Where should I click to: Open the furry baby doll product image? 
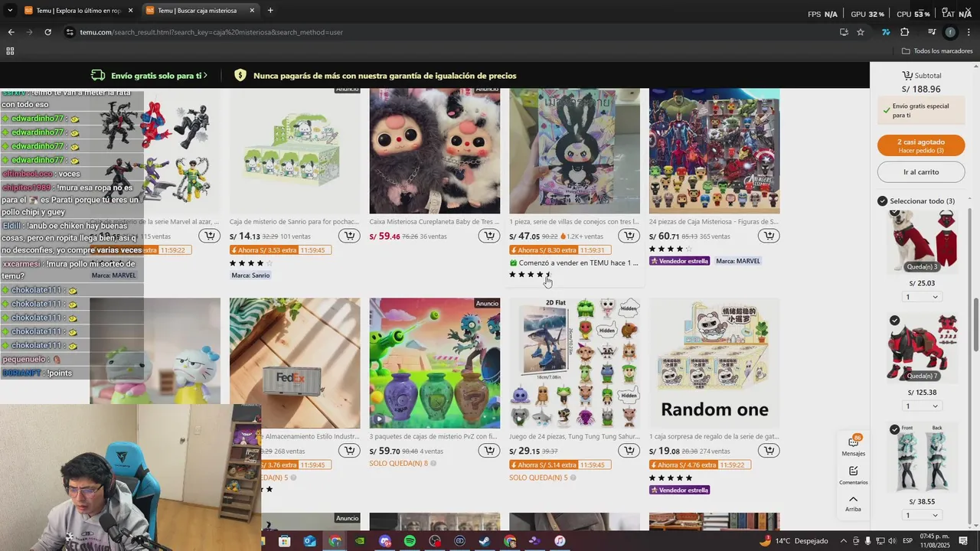435,151
